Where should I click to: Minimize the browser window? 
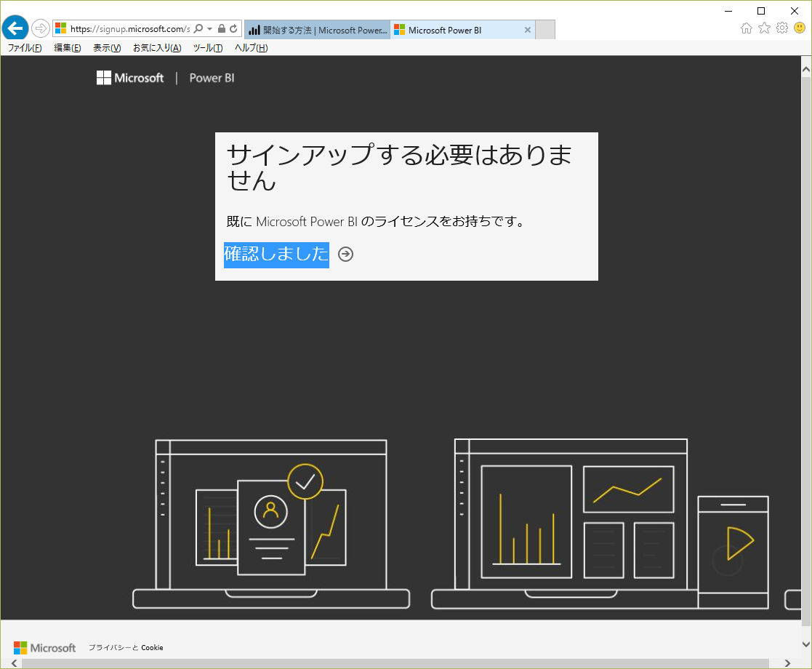click(x=728, y=11)
